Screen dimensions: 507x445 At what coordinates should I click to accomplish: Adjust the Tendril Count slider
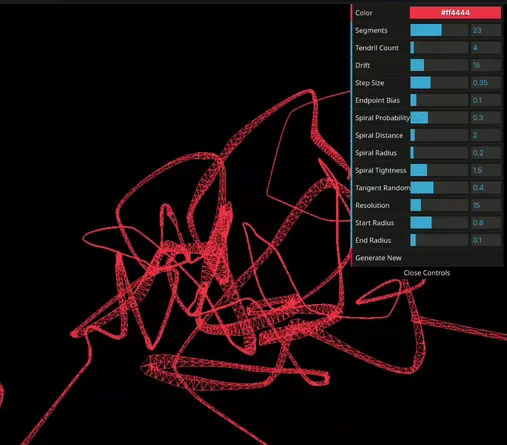(x=439, y=48)
